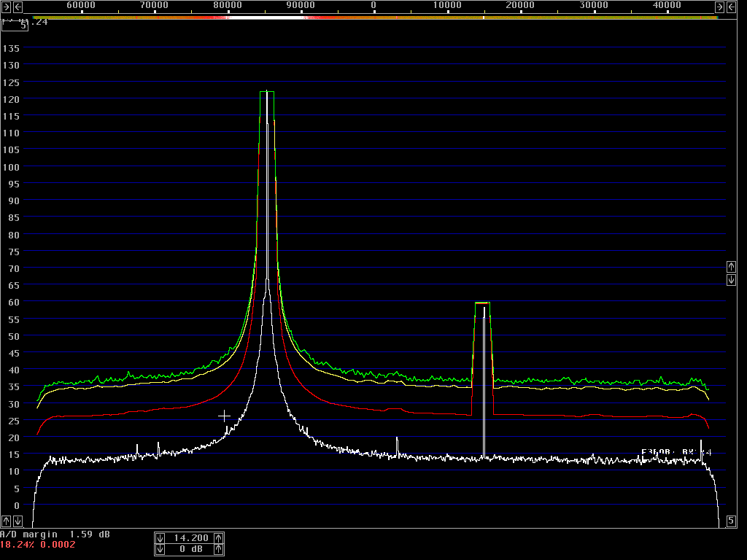Click the 65 dB axis label
747x560 pixels.
click(x=14, y=286)
